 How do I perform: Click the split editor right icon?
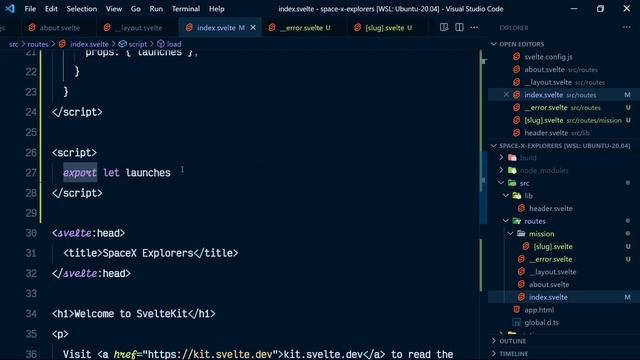point(459,27)
